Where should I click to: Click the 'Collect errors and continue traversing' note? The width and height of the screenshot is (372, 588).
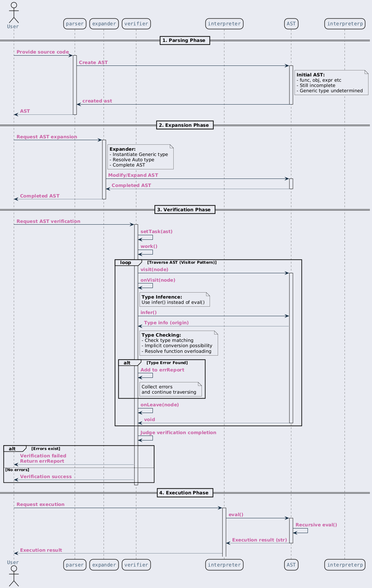pyautogui.click(x=170, y=389)
